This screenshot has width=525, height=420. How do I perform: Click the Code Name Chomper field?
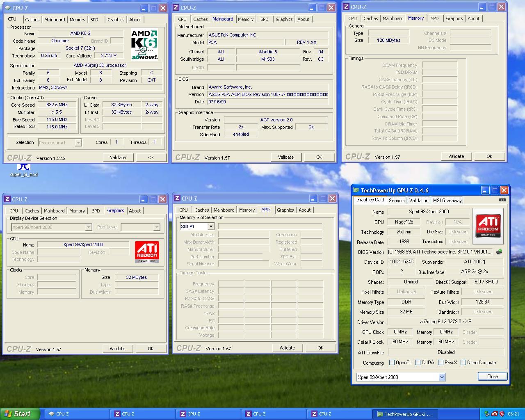(60, 41)
